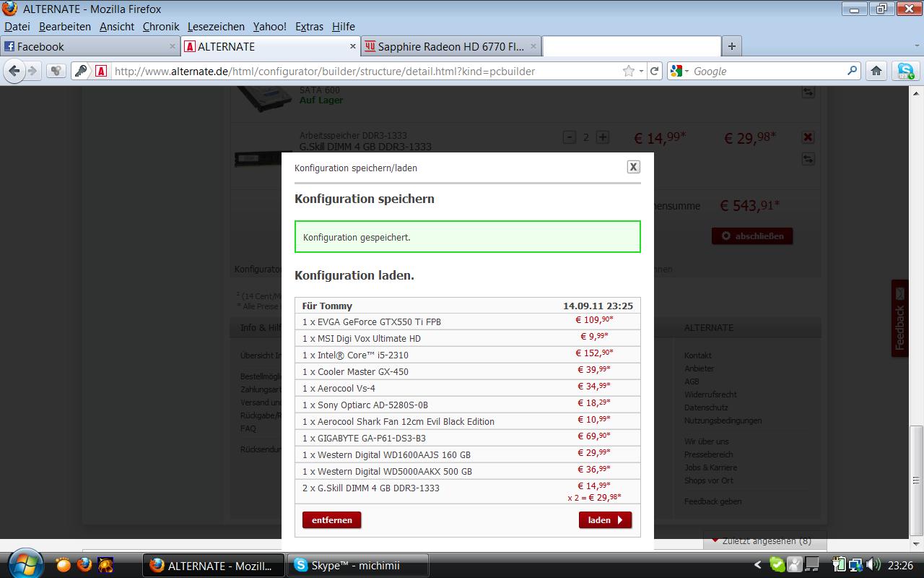This screenshot has height=578, width=924.
Task: Open the Anbieter link
Action: (x=699, y=368)
